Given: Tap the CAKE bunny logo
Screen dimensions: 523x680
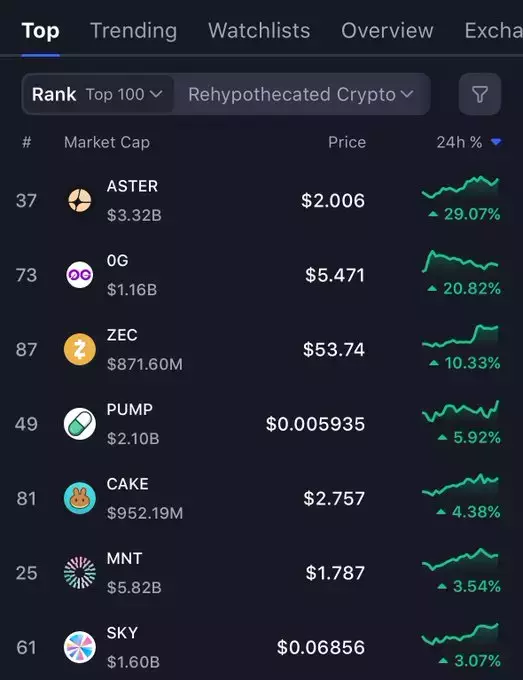Looking at the screenshot, I should tap(80, 498).
